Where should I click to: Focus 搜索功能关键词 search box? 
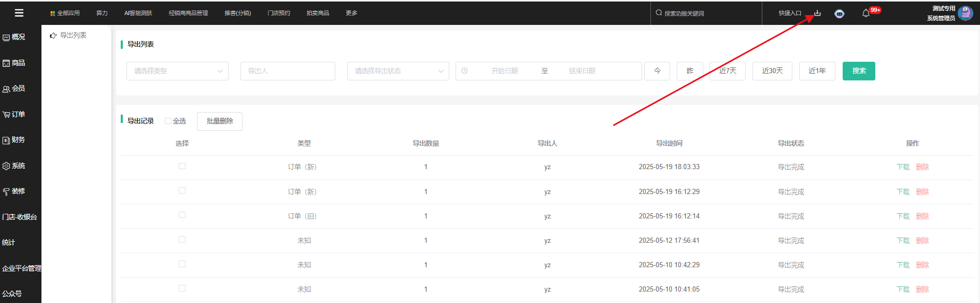(707, 13)
